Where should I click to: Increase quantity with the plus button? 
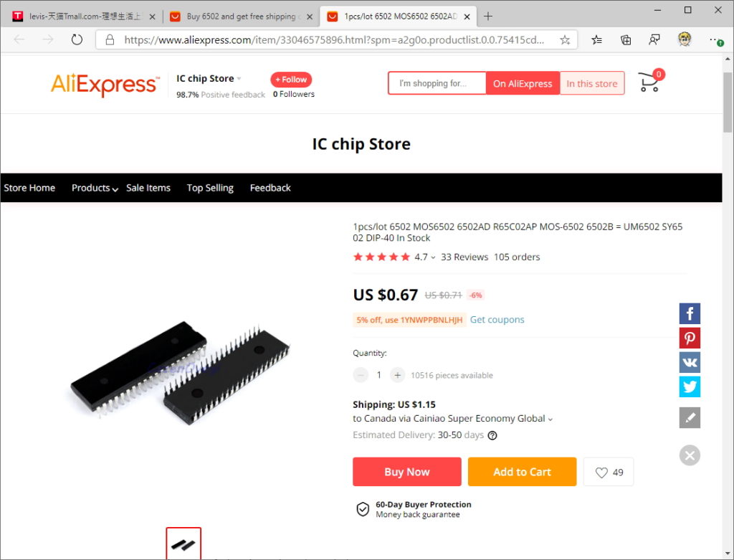click(x=397, y=375)
